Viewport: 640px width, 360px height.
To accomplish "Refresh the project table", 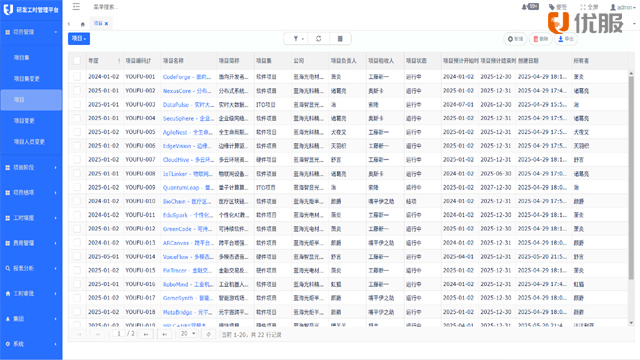I will click(319, 39).
